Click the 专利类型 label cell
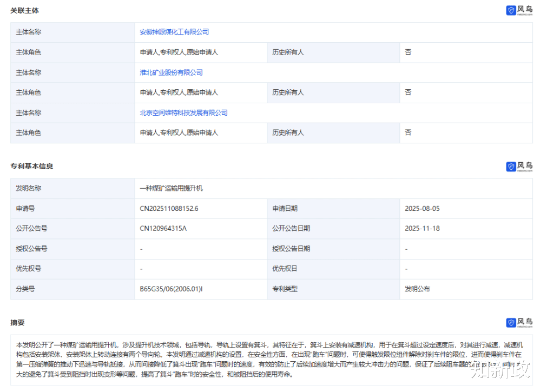The width and height of the screenshot is (540, 392). (333, 289)
